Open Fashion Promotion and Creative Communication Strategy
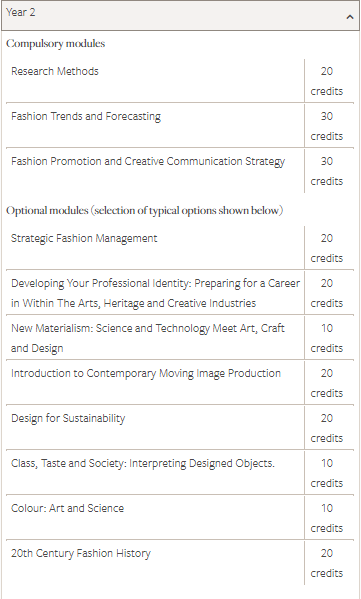The width and height of the screenshot is (361, 599). click(x=148, y=161)
